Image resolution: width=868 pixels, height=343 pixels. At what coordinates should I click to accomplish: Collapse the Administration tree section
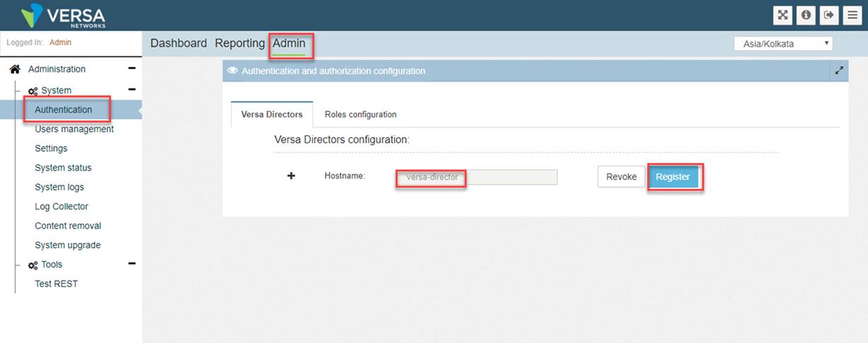[132, 69]
